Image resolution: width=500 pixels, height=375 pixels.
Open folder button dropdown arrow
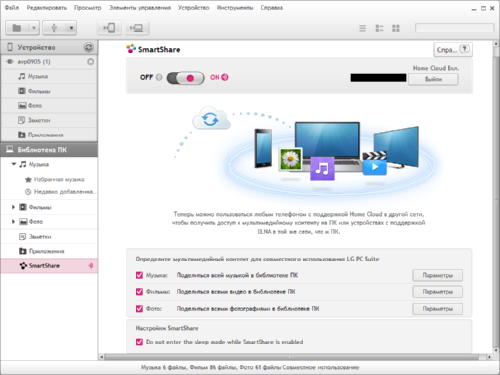(34, 28)
